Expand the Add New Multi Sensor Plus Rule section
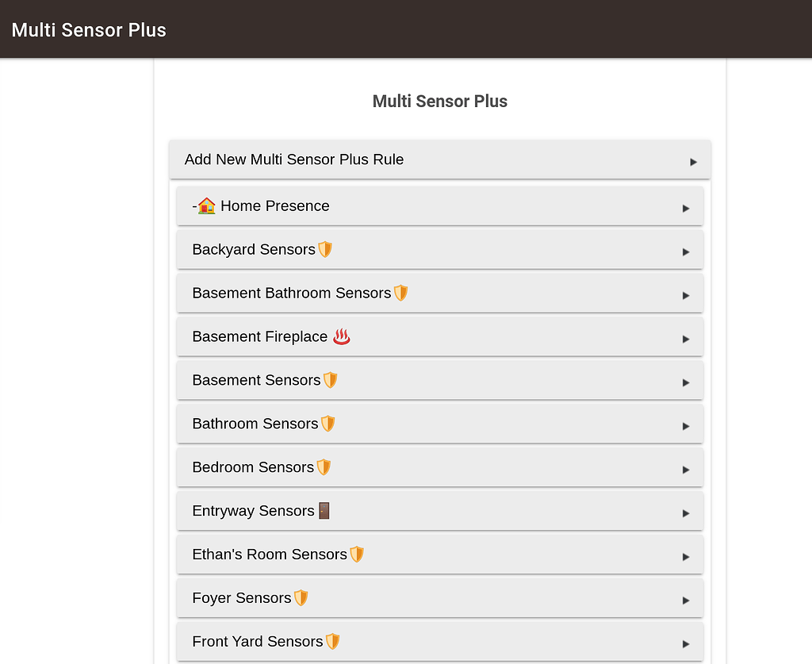 coord(439,159)
